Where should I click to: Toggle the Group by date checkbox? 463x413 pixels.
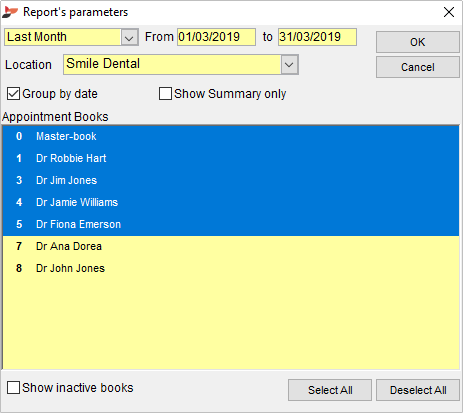tap(13, 94)
